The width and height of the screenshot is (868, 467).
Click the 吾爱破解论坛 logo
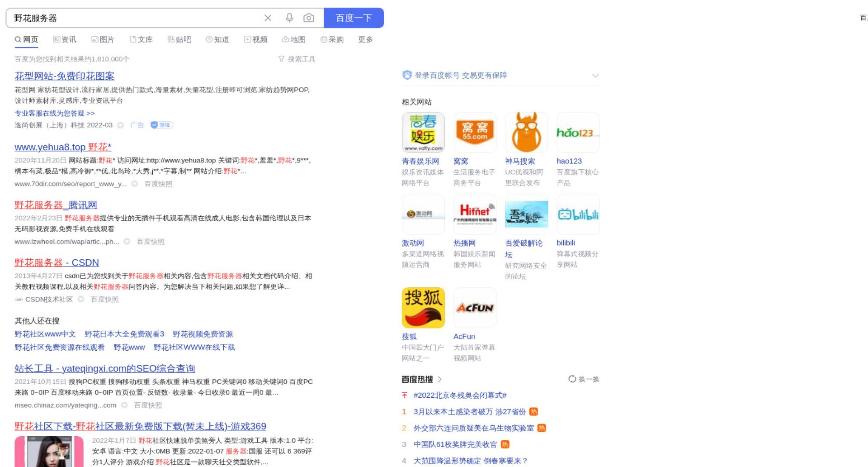(x=526, y=214)
